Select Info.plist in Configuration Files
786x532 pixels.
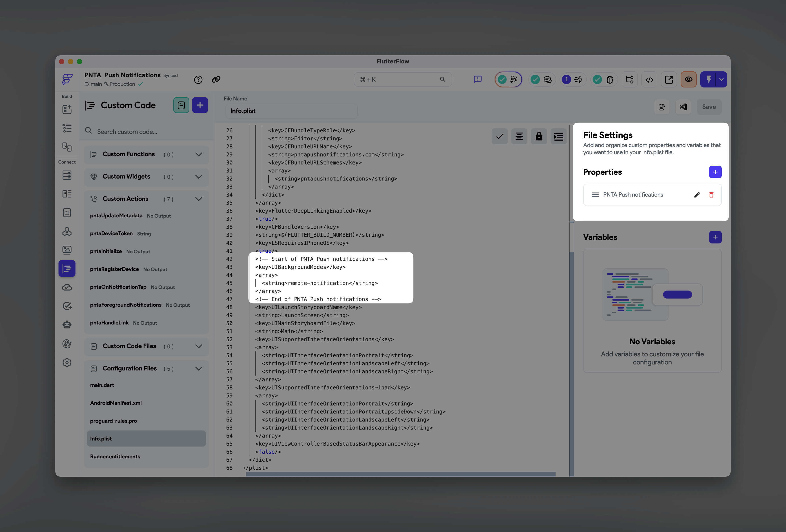point(146,439)
